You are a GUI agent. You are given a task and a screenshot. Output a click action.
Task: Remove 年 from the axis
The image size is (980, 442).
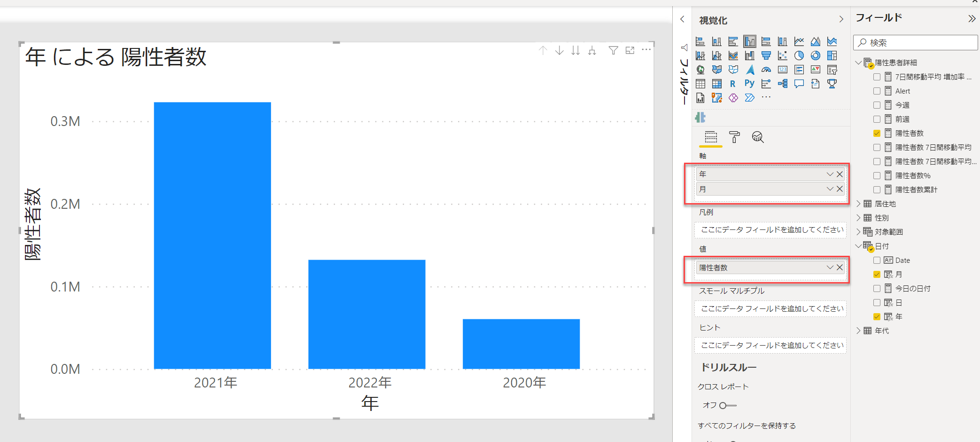pyautogui.click(x=840, y=174)
